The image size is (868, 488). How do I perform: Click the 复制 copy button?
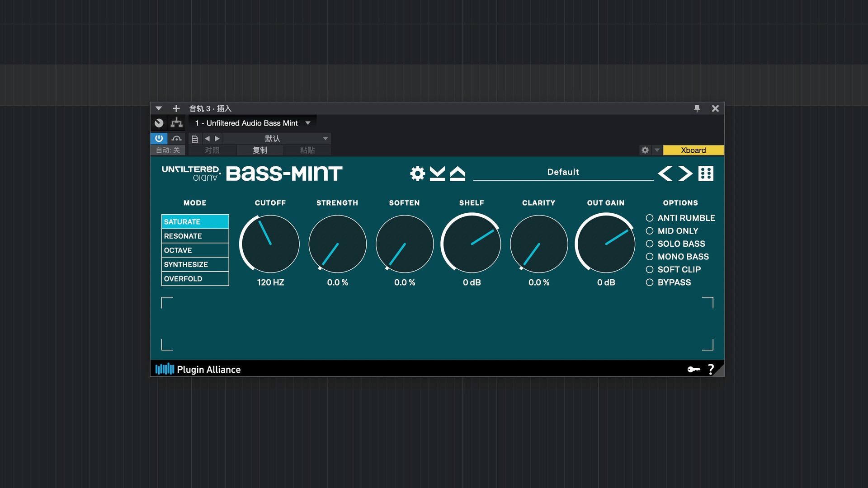point(260,150)
